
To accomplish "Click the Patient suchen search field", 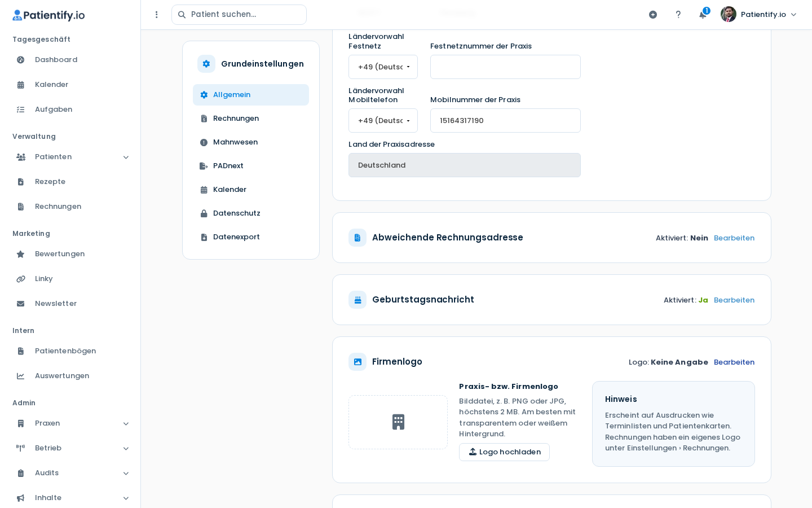I will (x=239, y=15).
